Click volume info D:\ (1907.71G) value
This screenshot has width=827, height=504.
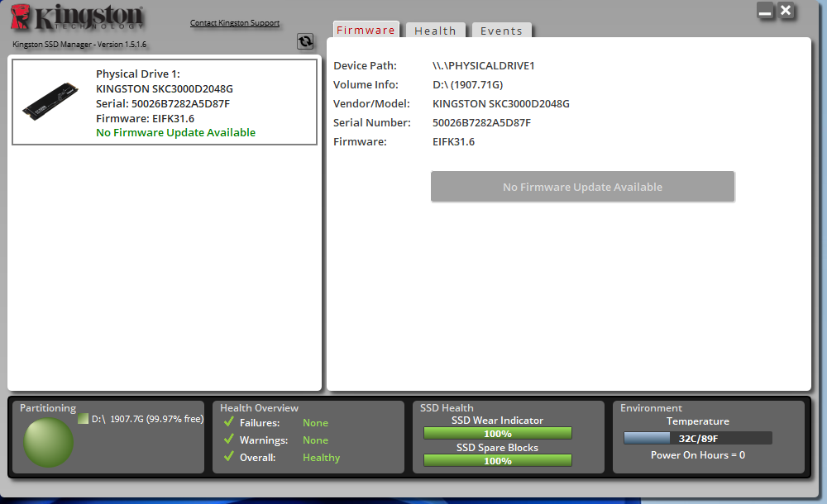[468, 85]
